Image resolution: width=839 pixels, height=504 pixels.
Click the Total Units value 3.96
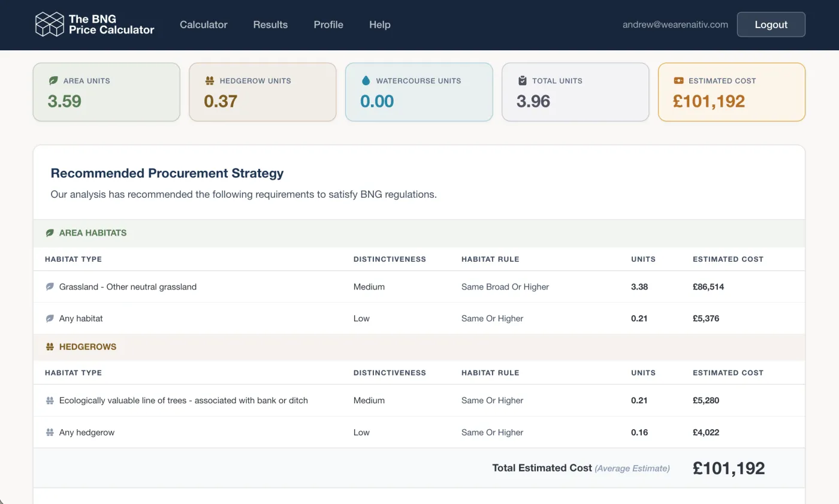tap(533, 101)
